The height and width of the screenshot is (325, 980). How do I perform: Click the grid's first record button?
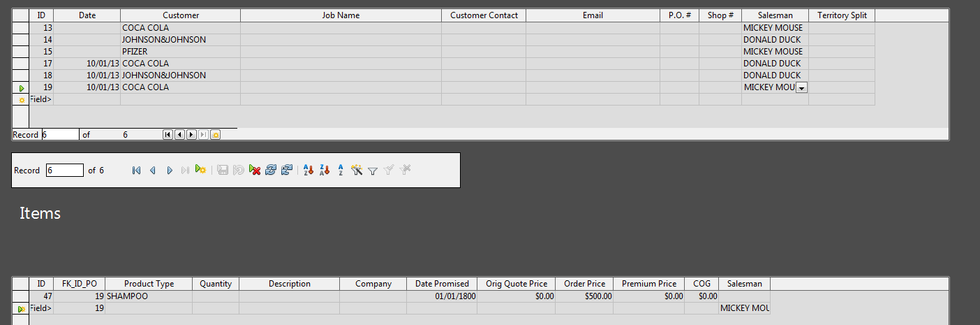[x=168, y=134]
